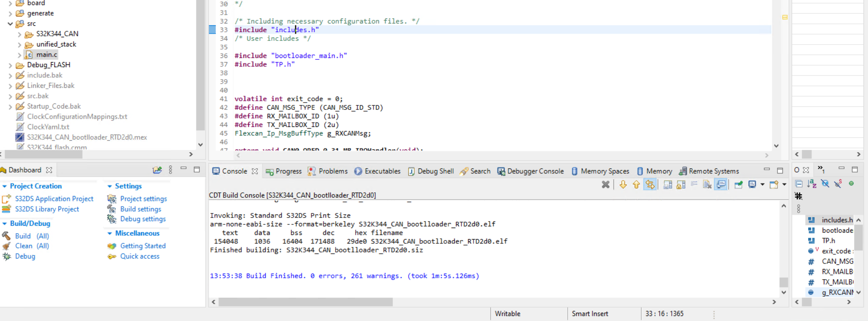868x321 pixels.
Task: Click the clear console icon
Action: click(x=707, y=184)
